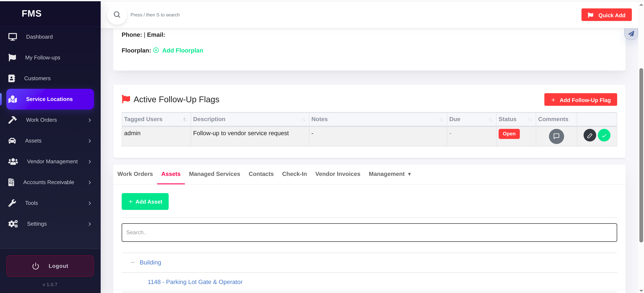This screenshot has height=293, width=644.
Task: Expand the Accounts Receivable chevron
Action: click(90, 182)
